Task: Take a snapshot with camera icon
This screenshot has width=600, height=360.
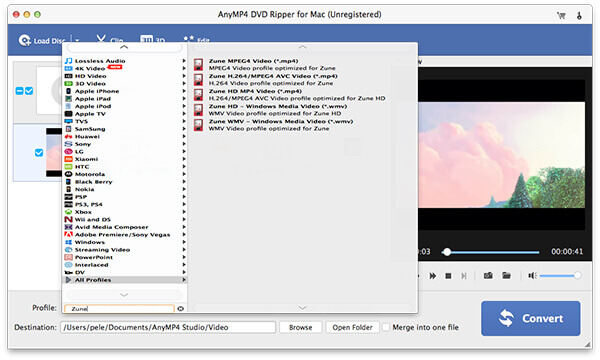Action: (488, 275)
